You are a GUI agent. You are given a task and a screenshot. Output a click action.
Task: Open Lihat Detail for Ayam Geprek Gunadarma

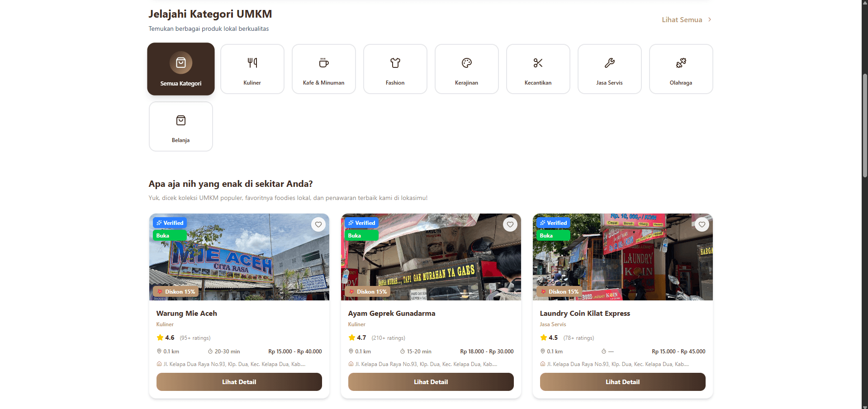[x=430, y=381]
